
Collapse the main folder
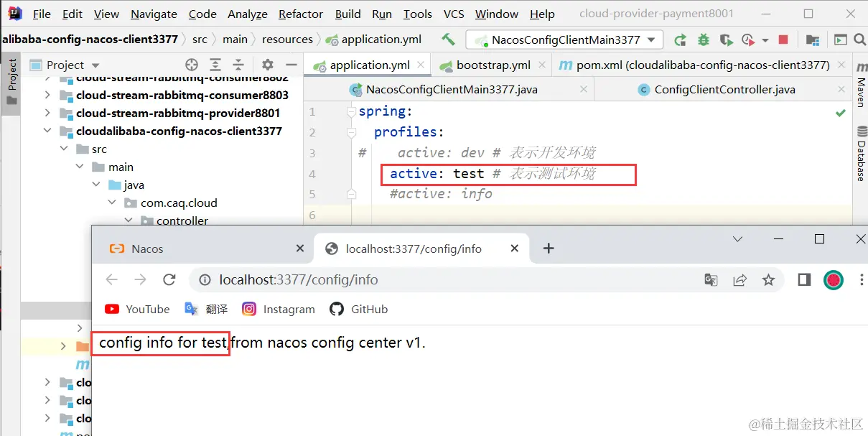(x=80, y=167)
